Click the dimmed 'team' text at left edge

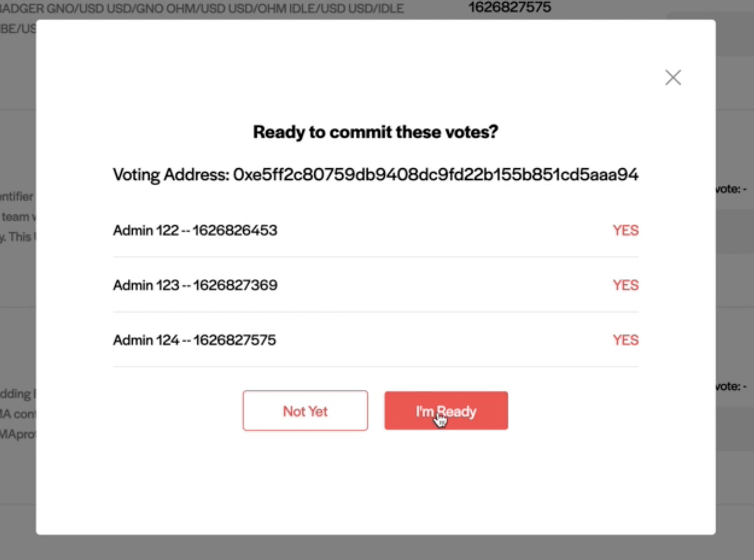[x=15, y=217]
